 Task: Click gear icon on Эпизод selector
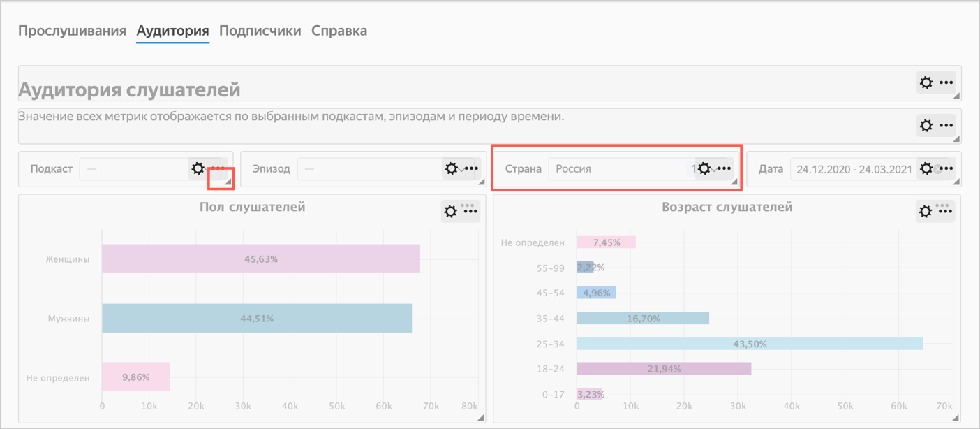[x=452, y=168]
